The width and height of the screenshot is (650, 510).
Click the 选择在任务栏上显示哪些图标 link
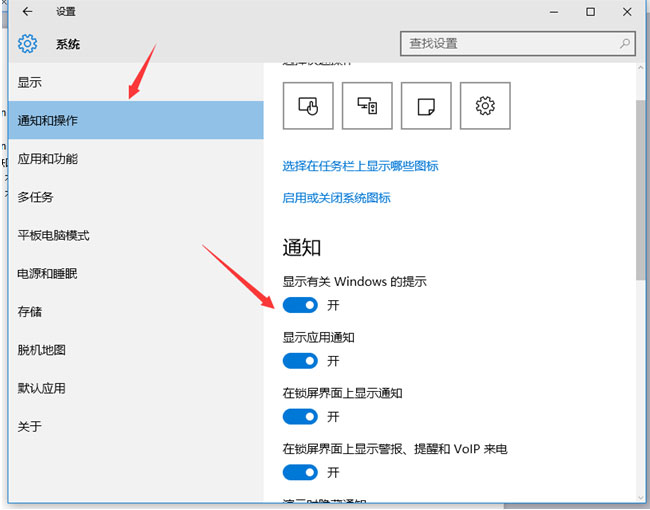360,166
